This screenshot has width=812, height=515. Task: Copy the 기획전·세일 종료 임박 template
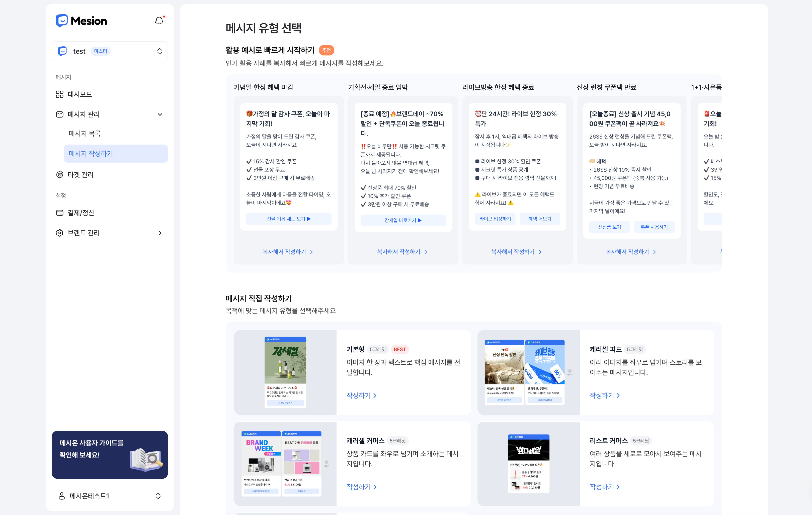point(403,252)
